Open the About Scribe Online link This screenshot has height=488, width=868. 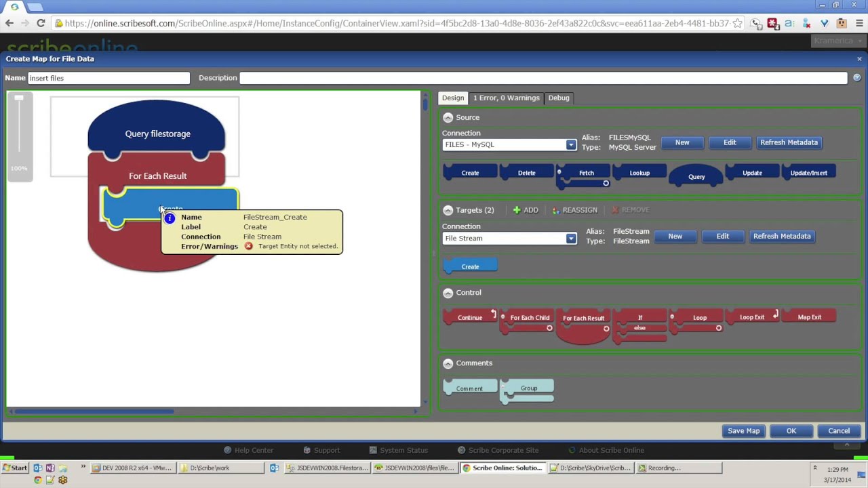coord(606,450)
